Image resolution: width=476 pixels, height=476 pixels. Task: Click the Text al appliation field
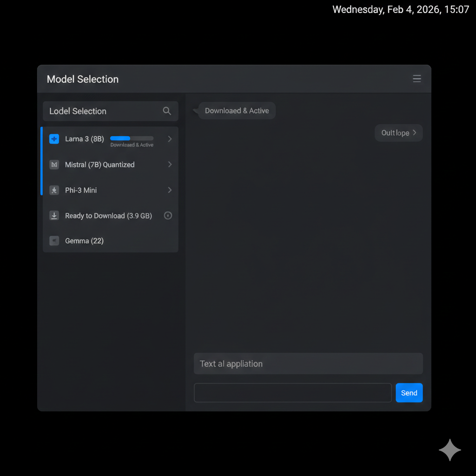(308, 364)
